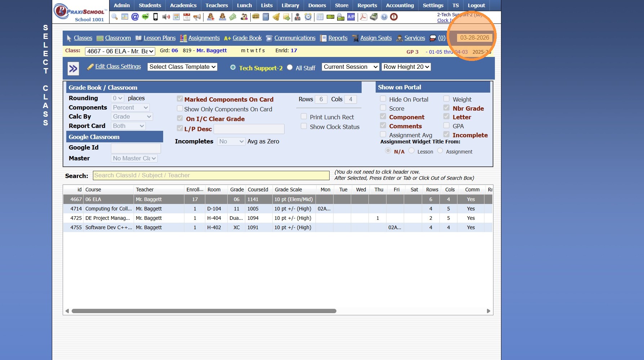Click the Edit Class Settings link
Image resolution: width=644 pixels, height=360 pixels.
click(118, 66)
